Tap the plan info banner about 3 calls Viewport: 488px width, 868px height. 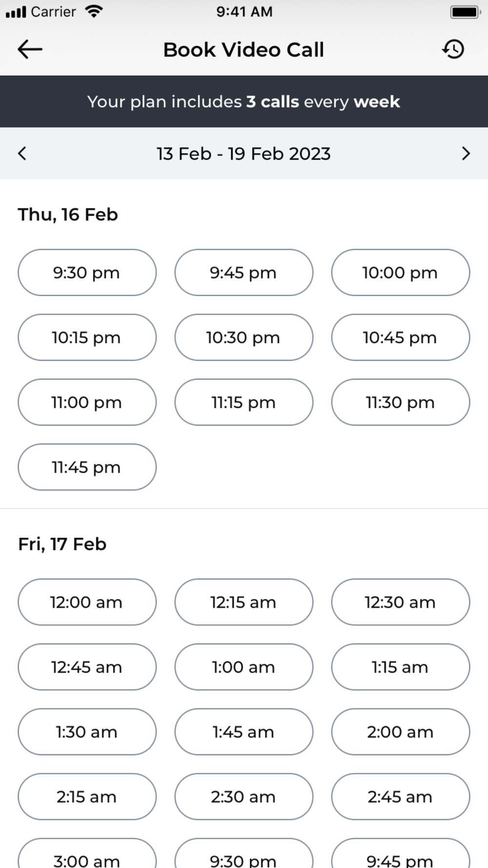point(244,102)
